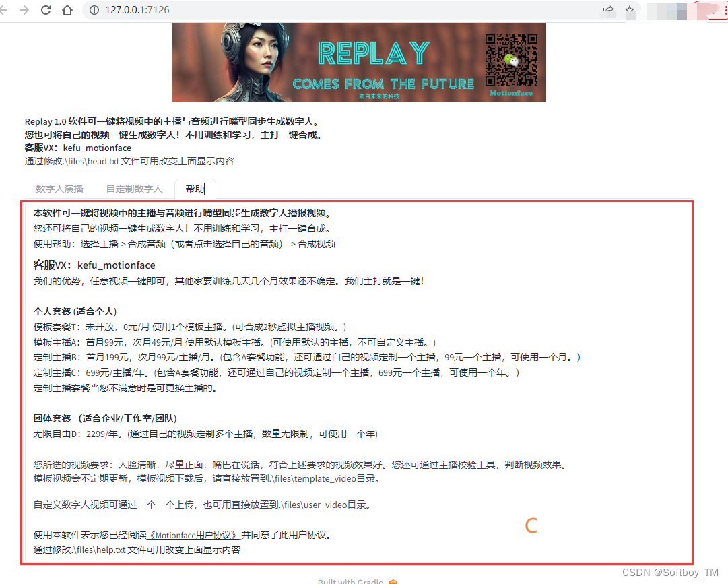Click the files\template_video directory line
728x584 pixels.
[x=207, y=478]
